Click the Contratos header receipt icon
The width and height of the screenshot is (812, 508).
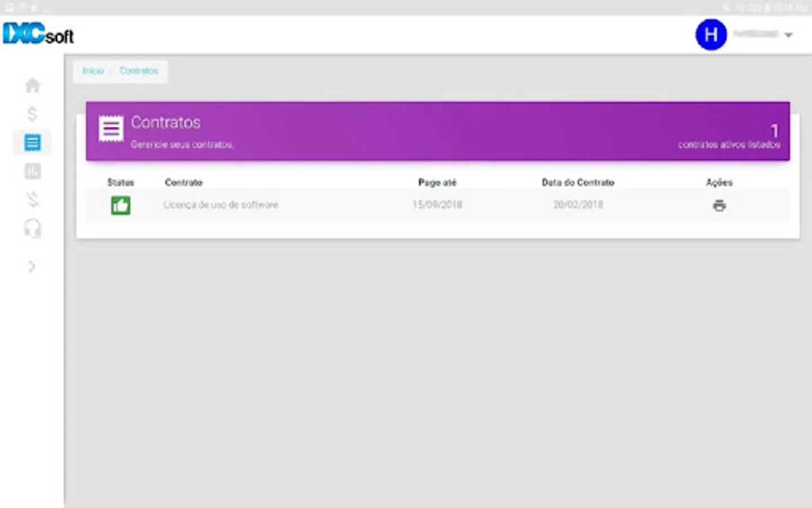pyautogui.click(x=111, y=129)
